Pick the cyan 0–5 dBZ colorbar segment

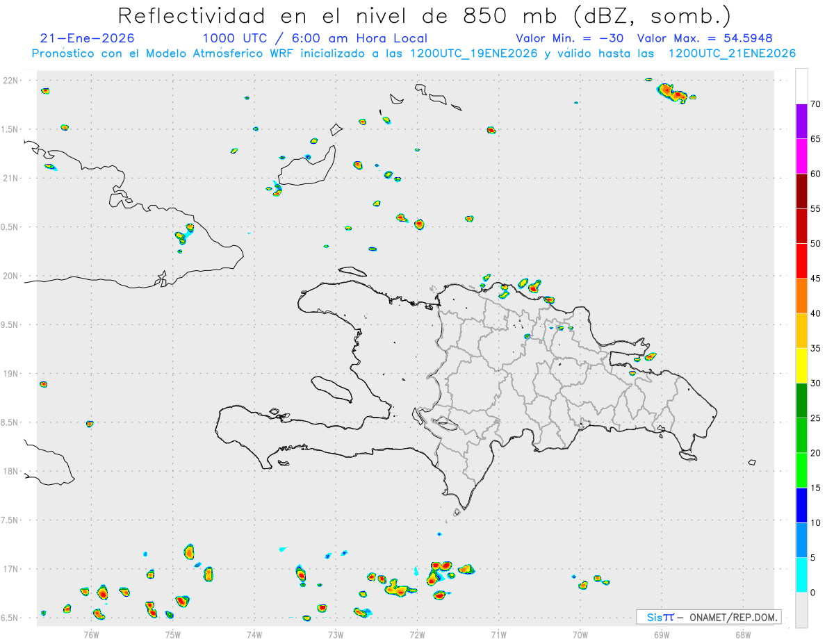pos(801,575)
